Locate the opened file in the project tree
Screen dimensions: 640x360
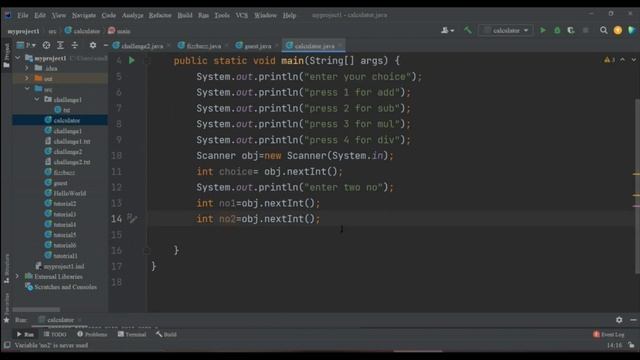tap(46, 45)
